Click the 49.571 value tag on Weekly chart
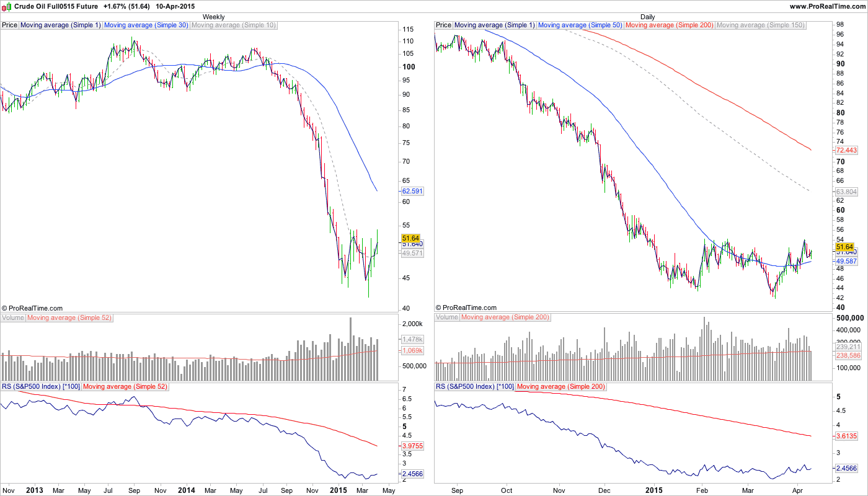Viewport: 868px width, 496px height. pyautogui.click(x=412, y=253)
